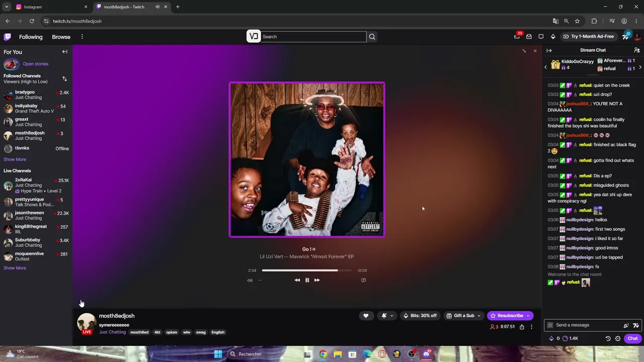644x362 pixels.
Task: Open tbvnks offline channel
Action: tap(36, 148)
